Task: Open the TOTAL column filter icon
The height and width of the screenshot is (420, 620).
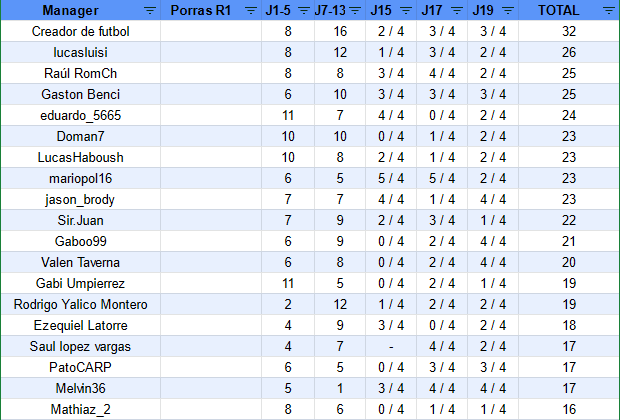Action: pos(609,10)
